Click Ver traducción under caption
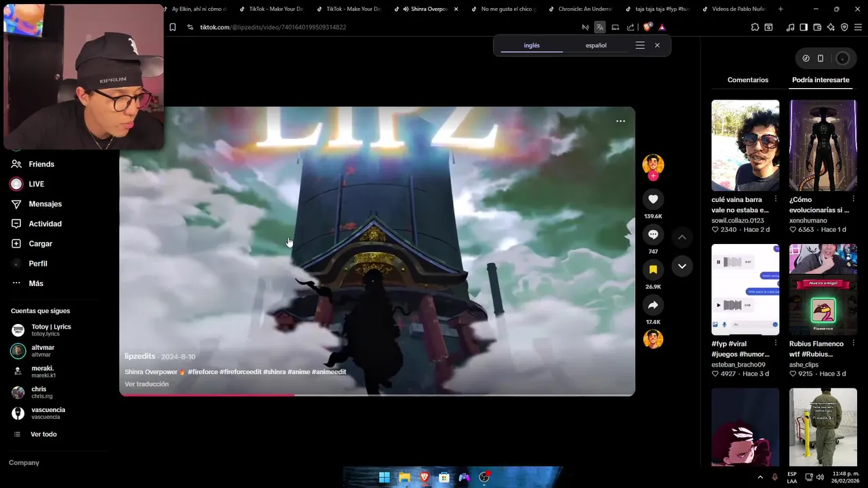 [146, 384]
